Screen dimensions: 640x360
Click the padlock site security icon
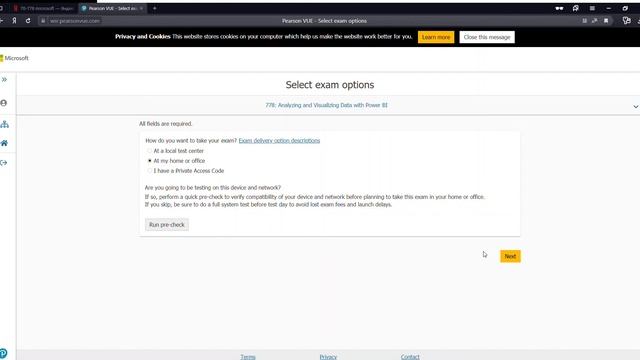43,21
